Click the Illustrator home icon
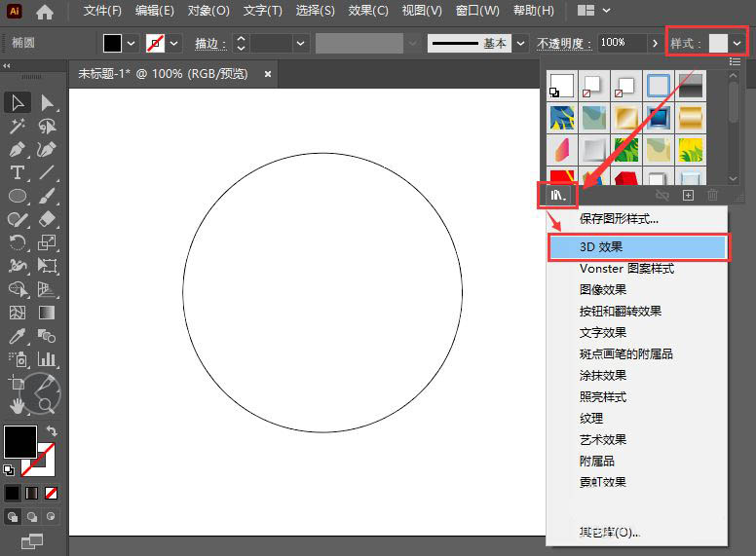Screen dimensions: 756x556 [x=45, y=12]
